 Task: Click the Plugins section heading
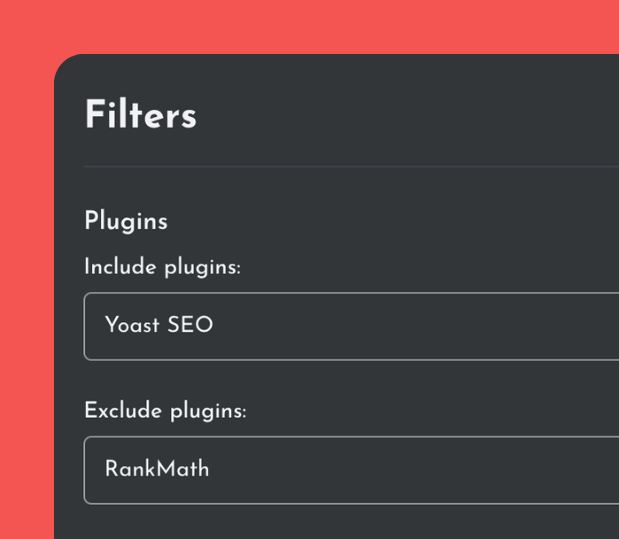(x=126, y=221)
